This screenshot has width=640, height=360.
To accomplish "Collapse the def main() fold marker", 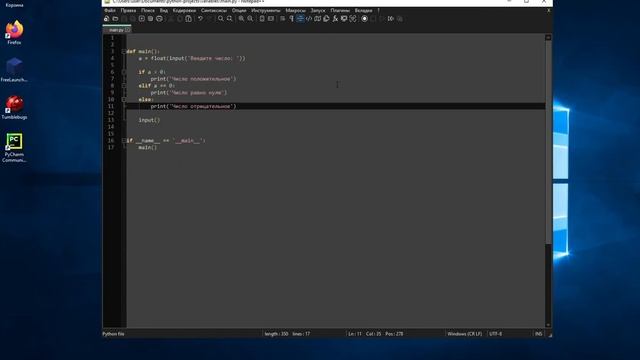I will coord(124,52).
